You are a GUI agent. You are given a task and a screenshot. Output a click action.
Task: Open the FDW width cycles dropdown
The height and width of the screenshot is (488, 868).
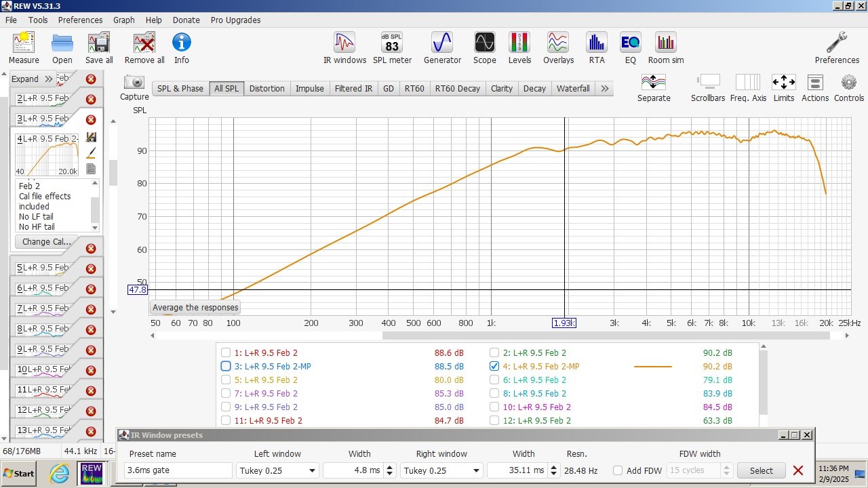pos(700,470)
